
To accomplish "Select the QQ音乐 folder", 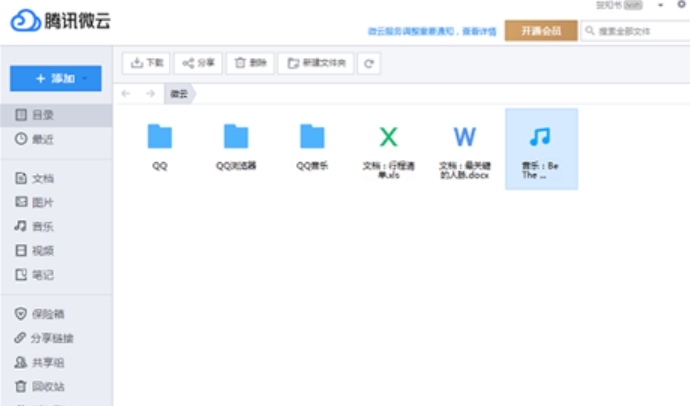I will click(x=312, y=149).
